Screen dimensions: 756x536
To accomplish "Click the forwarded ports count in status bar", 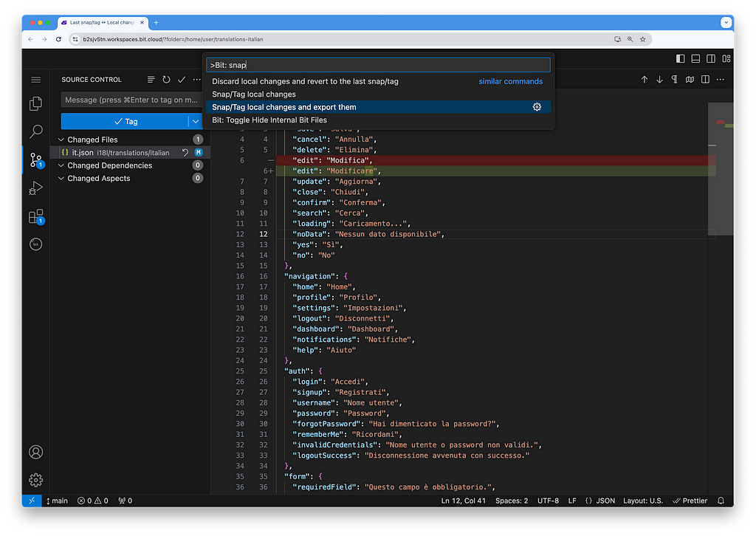I will pyautogui.click(x=126, y=501).
